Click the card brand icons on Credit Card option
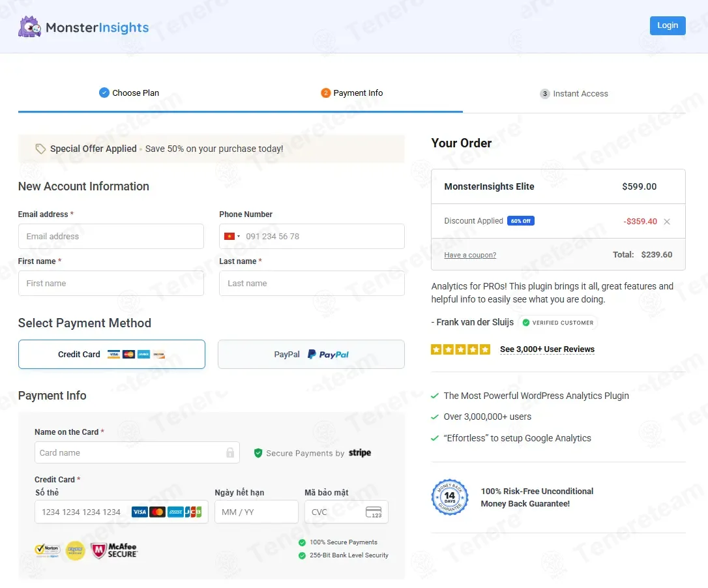 coord(136,355)
